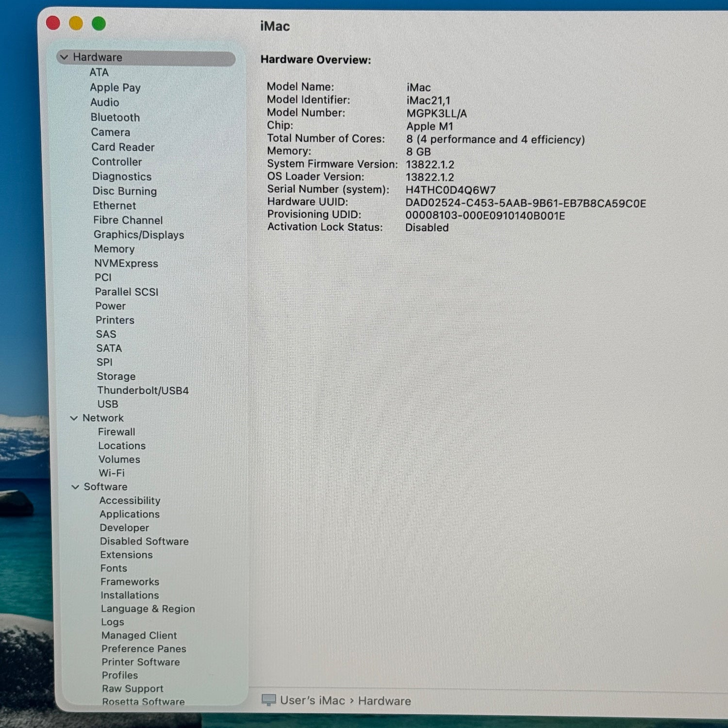Open the Firewall network entry
The height and width of the screenshot is (728, 728).
tap(116, 431)
